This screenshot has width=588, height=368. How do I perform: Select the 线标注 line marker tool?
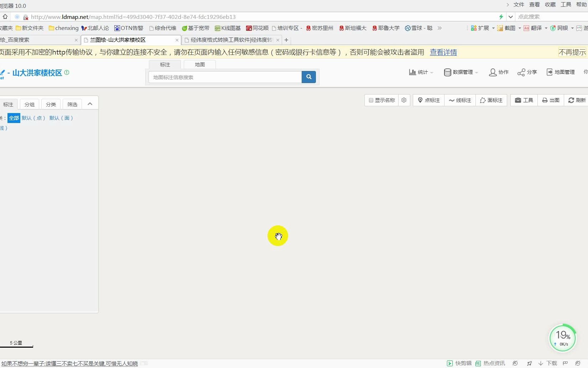[460, 100]
